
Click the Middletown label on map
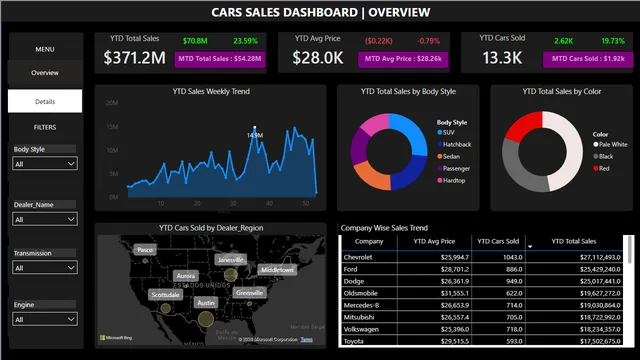[x=277, y=270]
